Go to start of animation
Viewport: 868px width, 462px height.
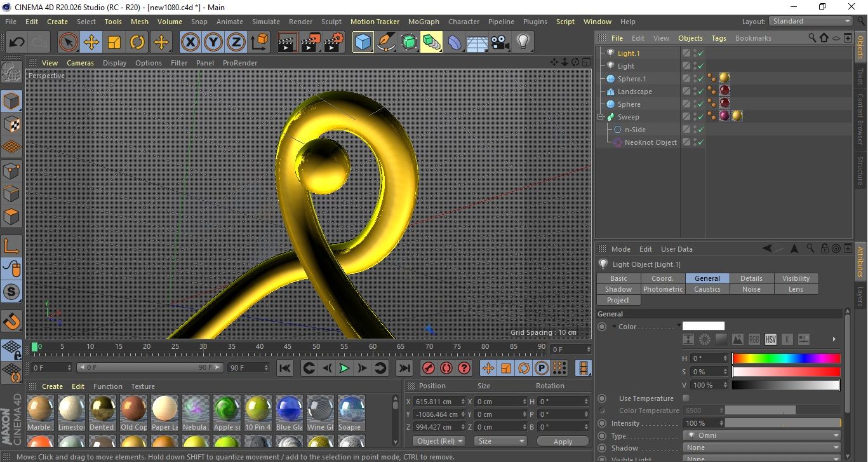pos(285,368)
